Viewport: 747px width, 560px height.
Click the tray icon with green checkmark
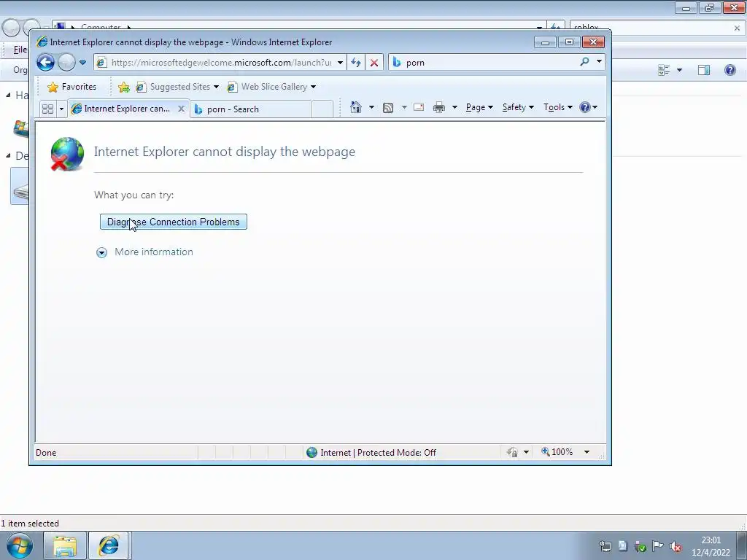pos(640,547)
